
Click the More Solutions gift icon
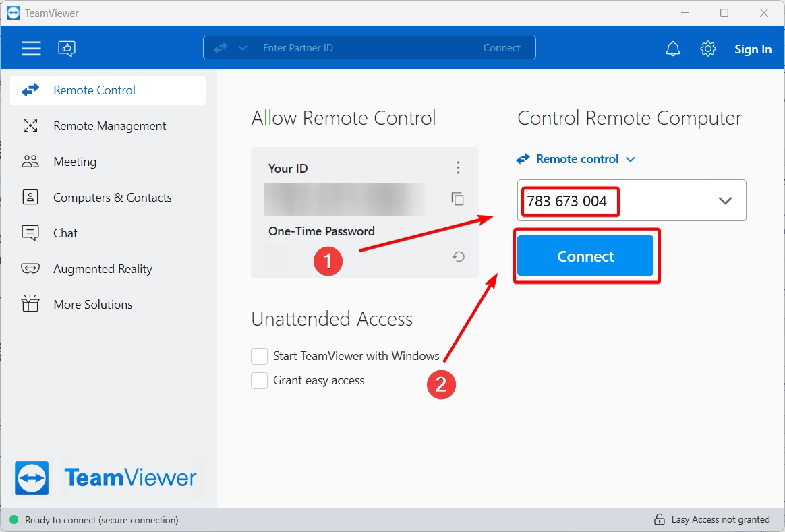click(x=30, y=303)
